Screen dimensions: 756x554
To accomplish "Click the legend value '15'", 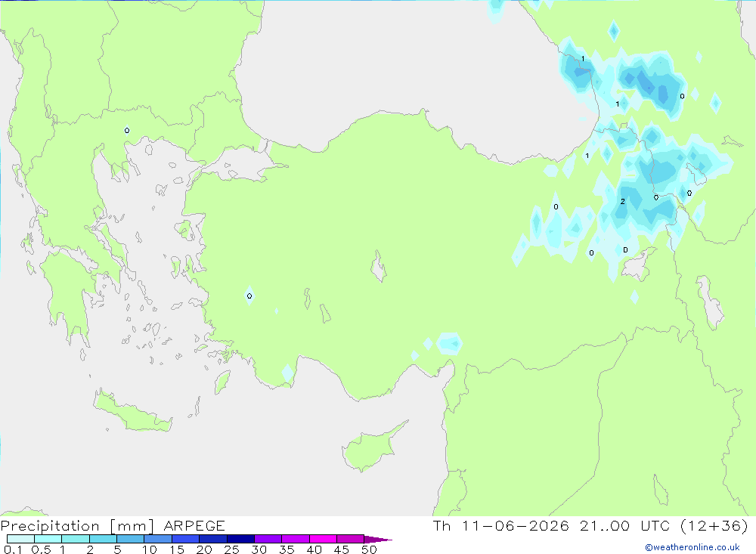I will tap(177, 549).
